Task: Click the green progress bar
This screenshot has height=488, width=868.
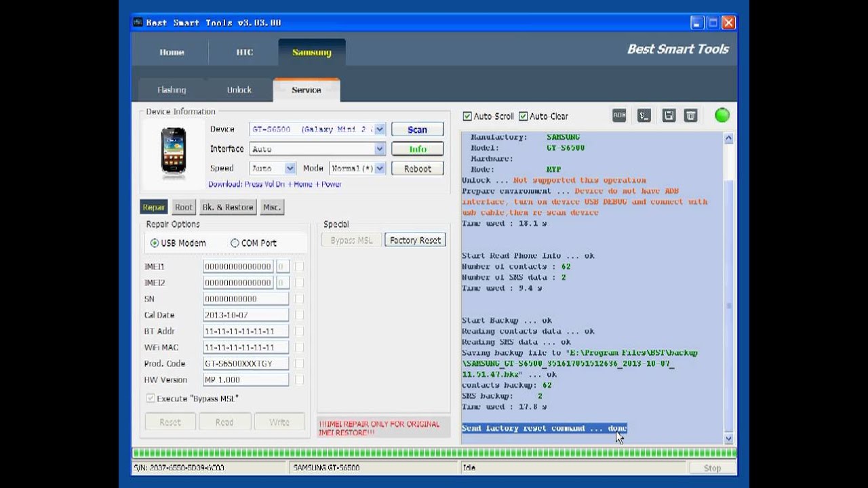Action: [x=434, y=453]
